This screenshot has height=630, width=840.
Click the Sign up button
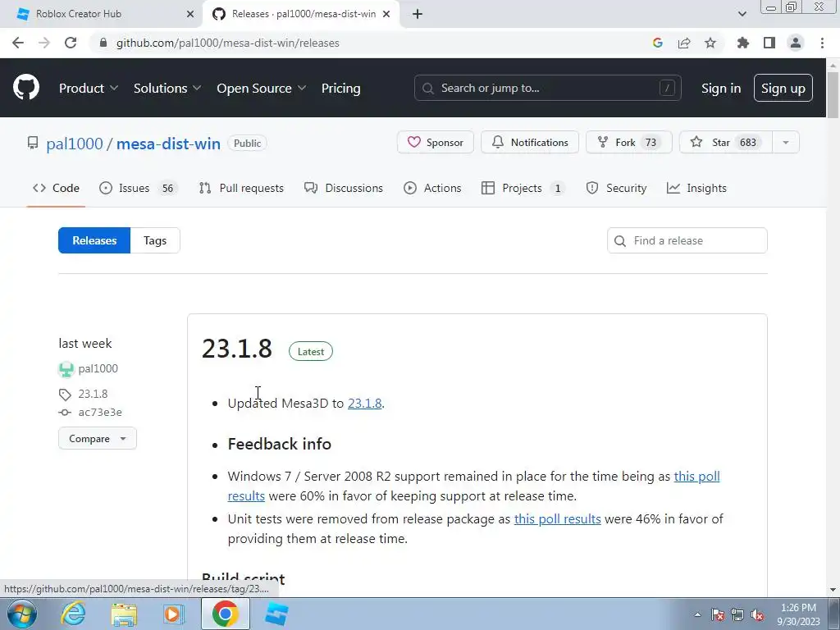[783, 88]
